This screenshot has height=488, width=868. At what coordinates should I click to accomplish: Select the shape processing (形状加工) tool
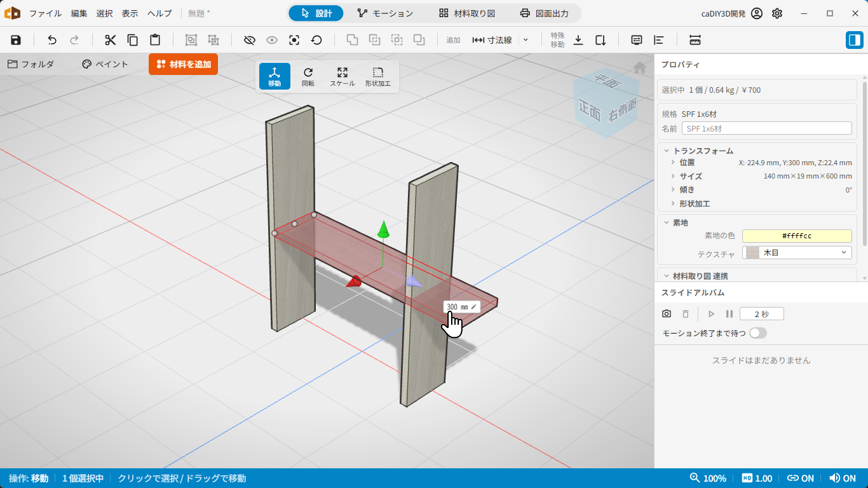click(x=378, y=76)
